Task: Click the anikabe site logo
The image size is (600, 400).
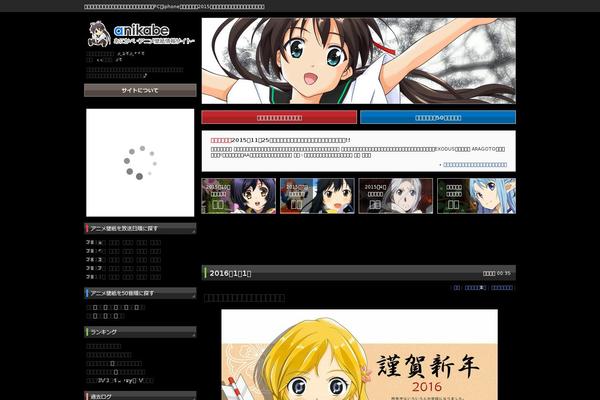Action: [142, 33]
